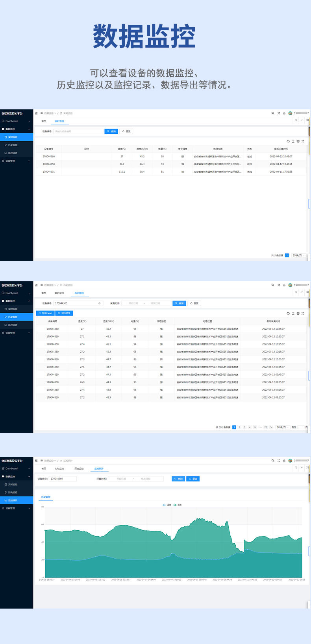This screenshot has width=311, height=644.
Task: Select 历史监控 in real-time monitoring sidebar
Action: (17, 145)
